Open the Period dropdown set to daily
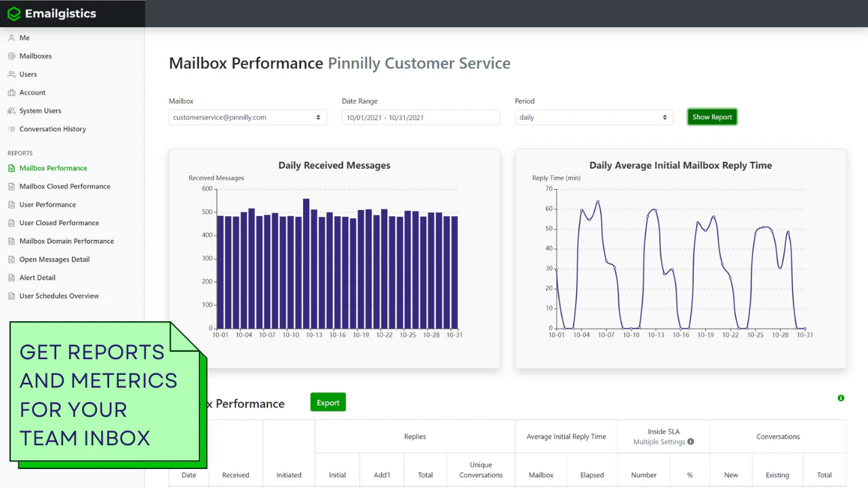Viewport: 868px width, 488px height. [x=594, y=117]
